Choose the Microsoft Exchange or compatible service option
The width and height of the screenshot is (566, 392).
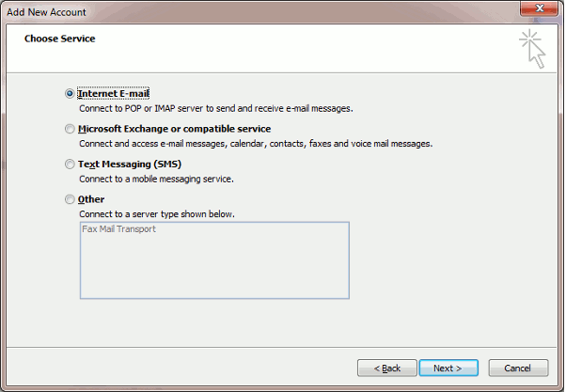click(x=70, y=129)
